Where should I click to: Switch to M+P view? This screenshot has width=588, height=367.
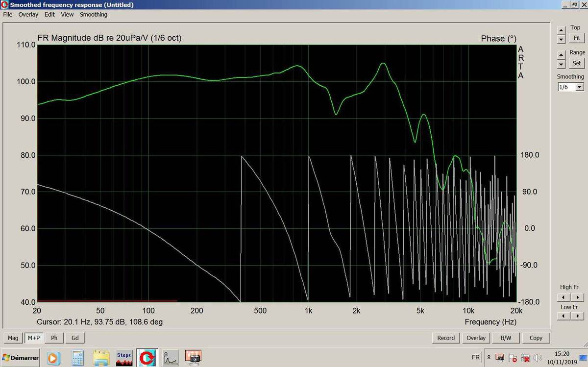click(x=33, y=338)
